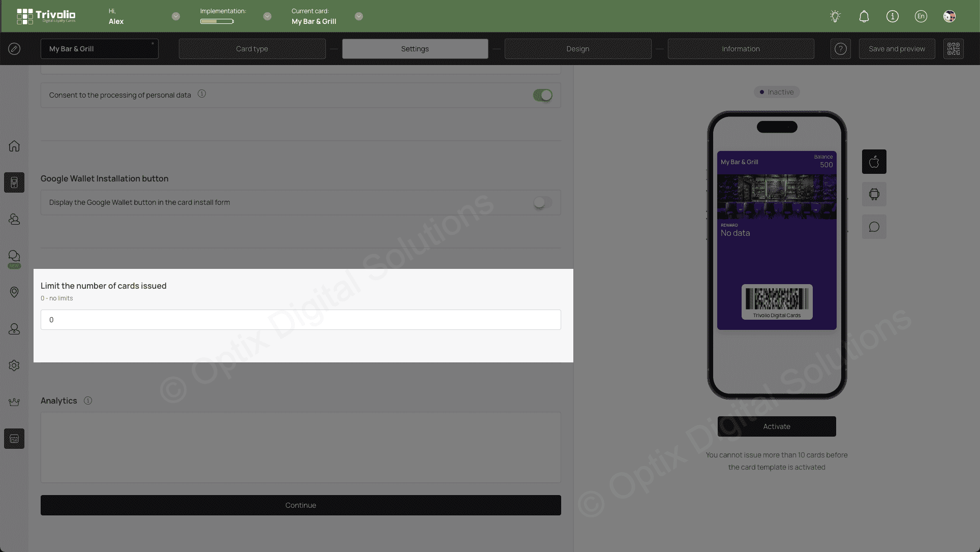Click the language selector En dropdown
Image resolution: width=980 pixels, height=552 pixels.
tap(921, 15)
